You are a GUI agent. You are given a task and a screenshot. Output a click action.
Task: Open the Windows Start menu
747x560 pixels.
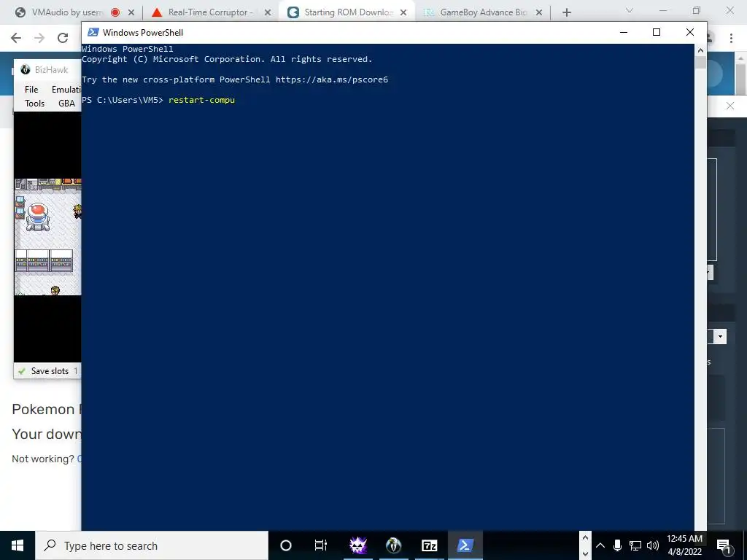(18, 545)
